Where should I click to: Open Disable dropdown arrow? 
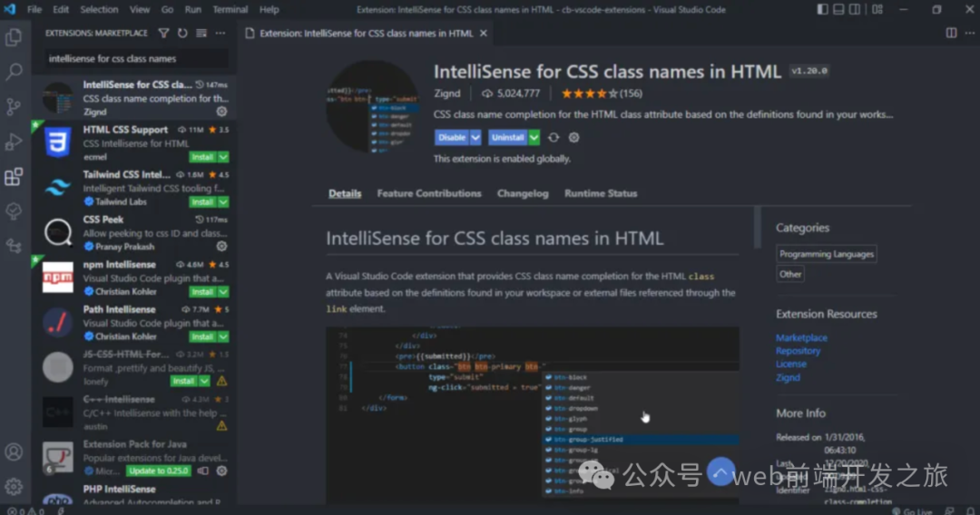pyautogui.click(x=475, y=137)
